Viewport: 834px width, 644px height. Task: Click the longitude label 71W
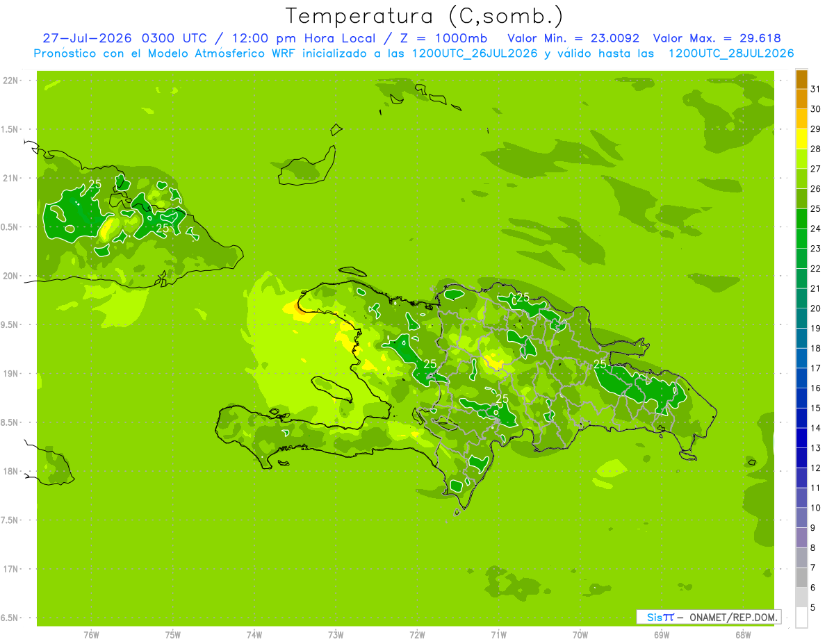pos(498,635)
